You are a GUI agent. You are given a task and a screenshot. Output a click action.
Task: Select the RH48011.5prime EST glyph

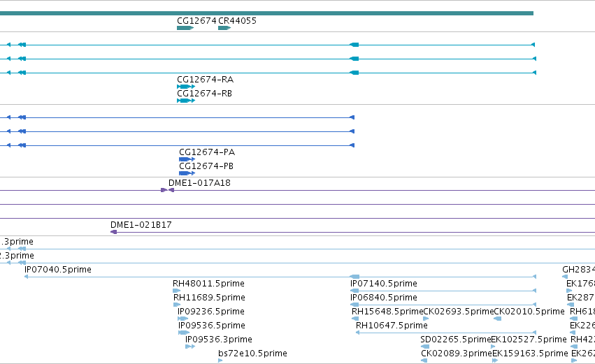pyautogui.click(x=176, y=291)
